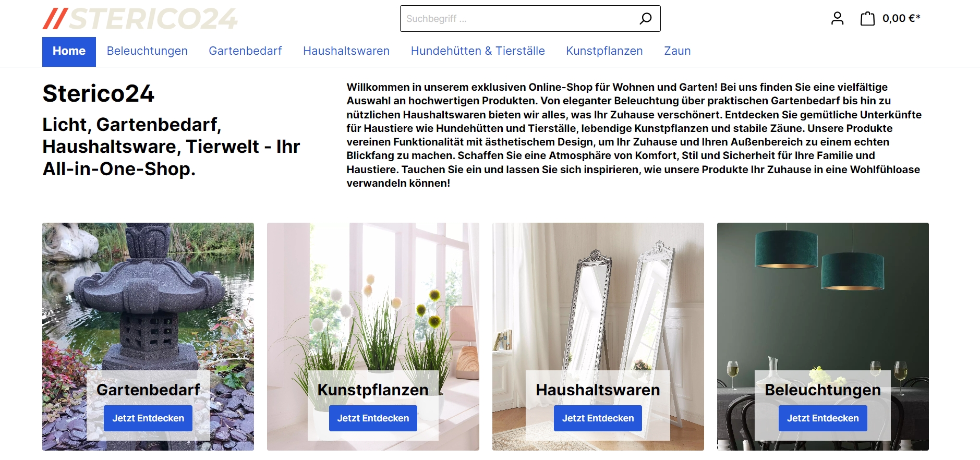Viewport: 980px width, 460px height.
Task: Click Jetzt Entdecken under Haushaltswaren
Action: 598,418
